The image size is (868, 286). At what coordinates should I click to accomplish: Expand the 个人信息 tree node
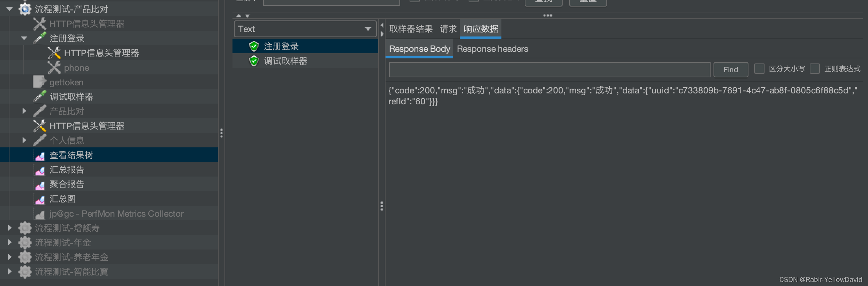point(24,140)
